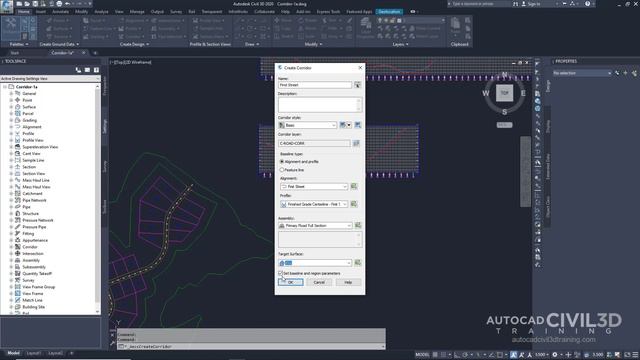
Task: Click the Move tool in Modify panel
Action: click(x=284, y=20)
